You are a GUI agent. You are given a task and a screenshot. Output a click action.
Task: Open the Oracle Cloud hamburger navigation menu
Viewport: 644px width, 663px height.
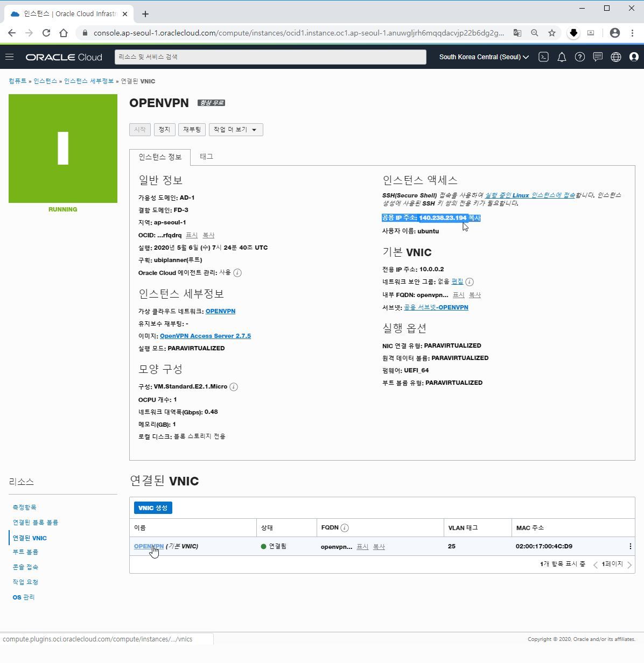pos(9,57)
